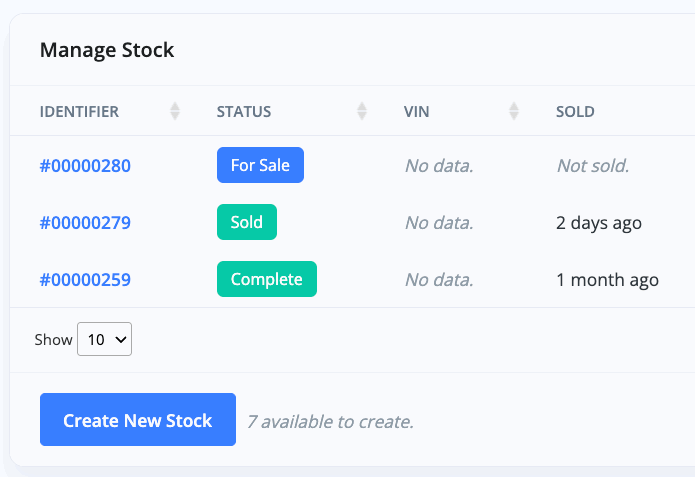Click VIN "No data." cell for #00000280
This screenshot has width=695, height=477.
pyautogui.click(x=438, y=165)
